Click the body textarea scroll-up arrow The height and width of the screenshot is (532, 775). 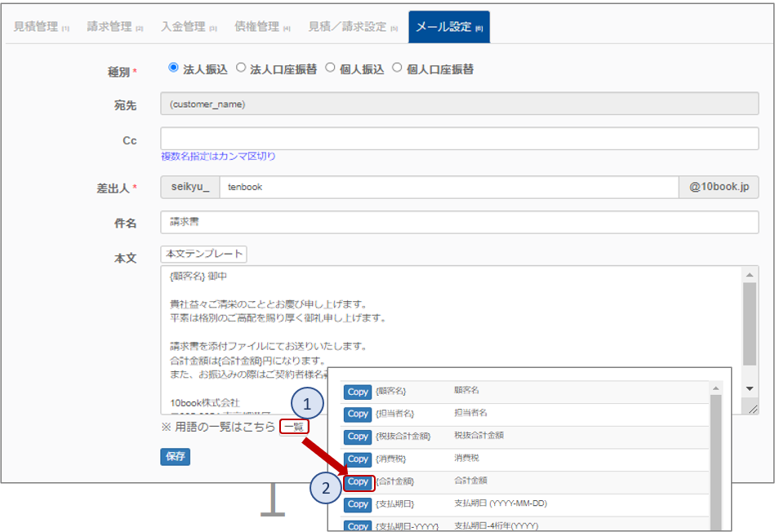click(750, 275)
